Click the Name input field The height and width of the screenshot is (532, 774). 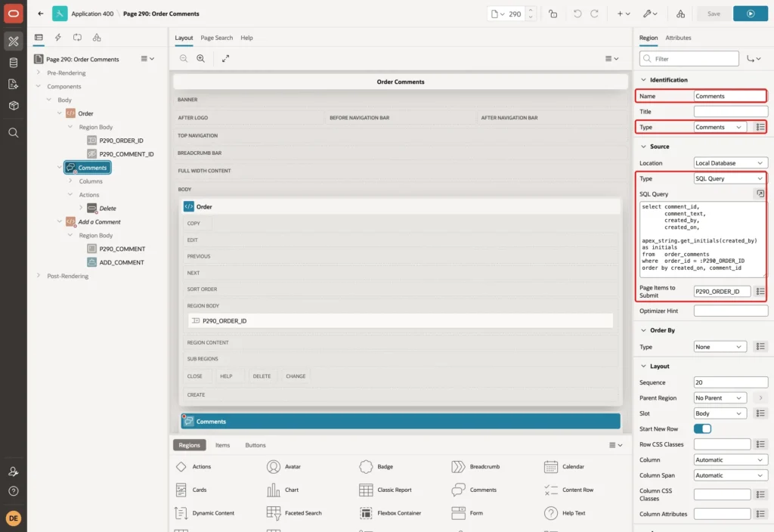point(730,96)
